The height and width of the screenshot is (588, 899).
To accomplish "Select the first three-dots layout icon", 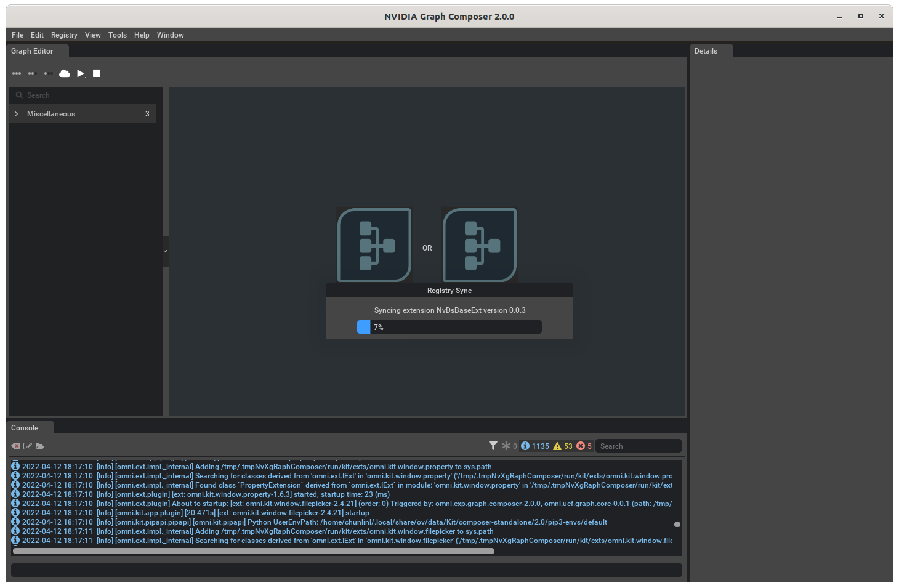I will click(17, 73).
